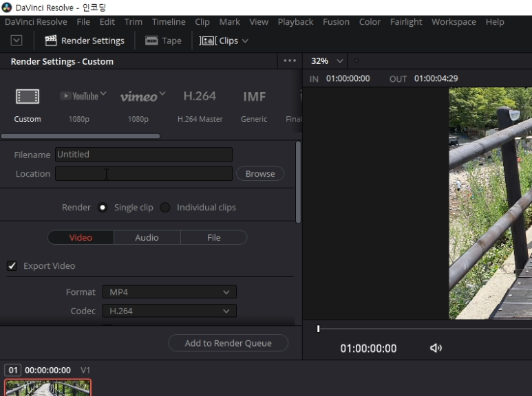The height and width of the screenshot is (396, 532).
Task: Click the Browse button
Action: click(x=260, y=173)
